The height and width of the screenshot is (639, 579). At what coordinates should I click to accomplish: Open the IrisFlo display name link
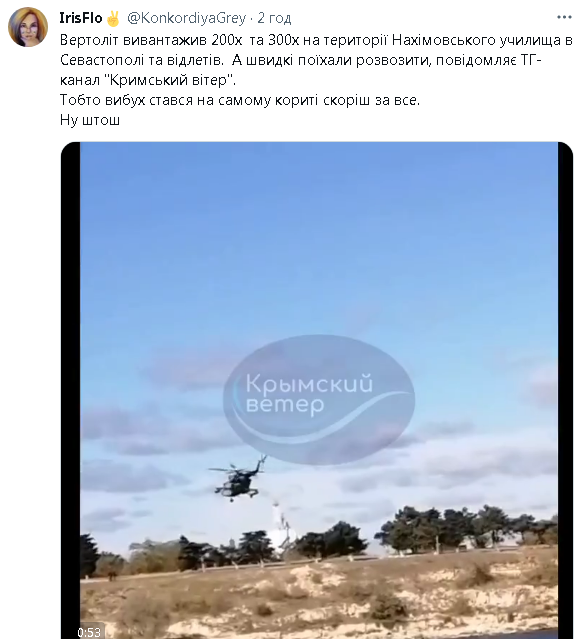[x=81, y=18]
